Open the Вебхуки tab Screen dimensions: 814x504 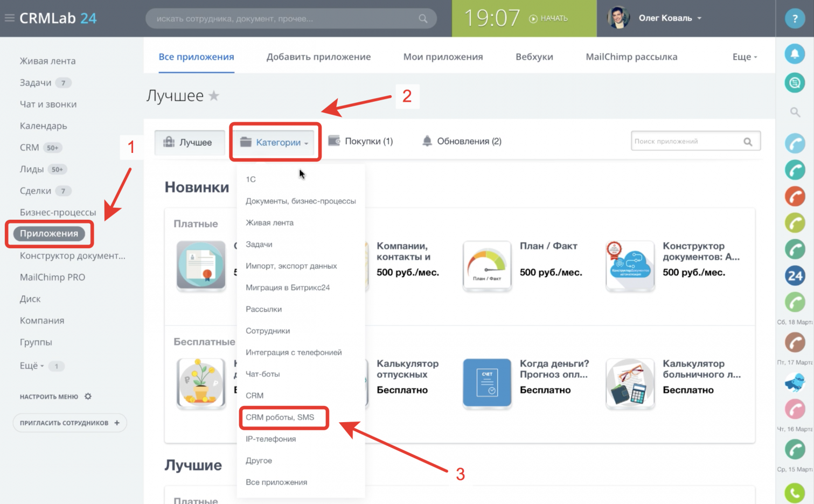[534, 57]
